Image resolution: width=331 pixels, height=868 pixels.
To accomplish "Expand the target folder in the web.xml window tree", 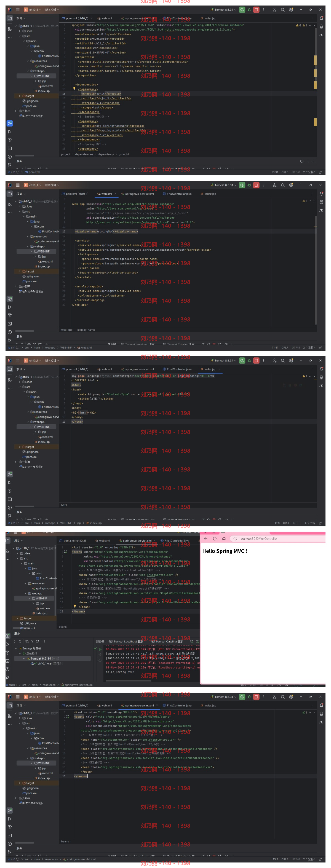I will point(20,272).
